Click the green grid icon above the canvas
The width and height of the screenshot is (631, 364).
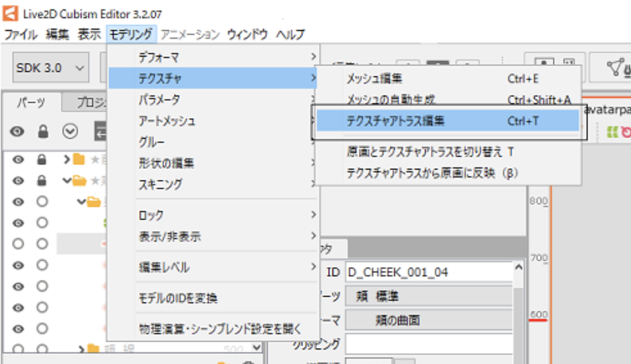(613, 132)
